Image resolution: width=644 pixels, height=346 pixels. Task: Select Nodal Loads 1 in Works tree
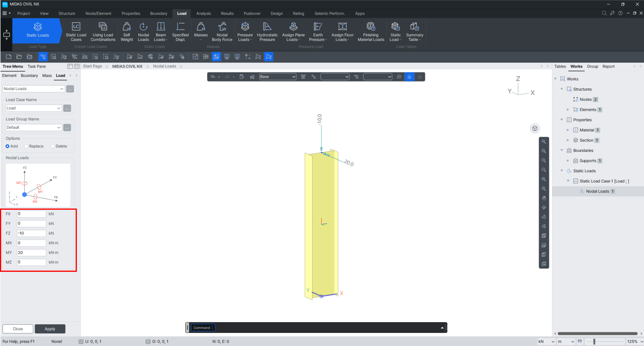tap(598, 191)
